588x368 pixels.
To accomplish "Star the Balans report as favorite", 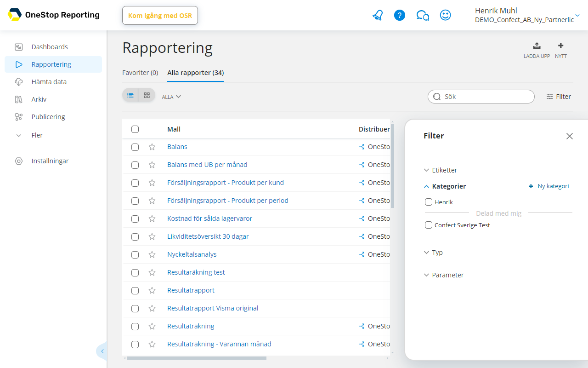I will click(x=152, y=147).
